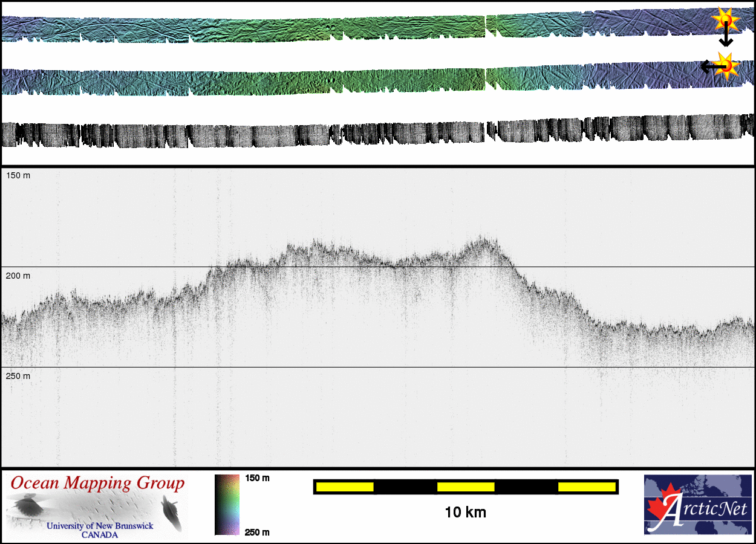Click the 150 m depth label in profile
756x544 pixels.
pos(18,175)
